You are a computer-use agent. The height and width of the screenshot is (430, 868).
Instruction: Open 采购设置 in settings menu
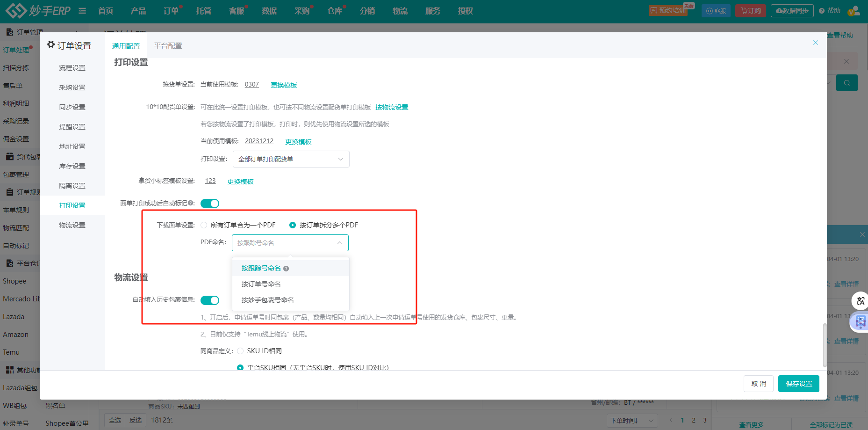click(72, 87)
